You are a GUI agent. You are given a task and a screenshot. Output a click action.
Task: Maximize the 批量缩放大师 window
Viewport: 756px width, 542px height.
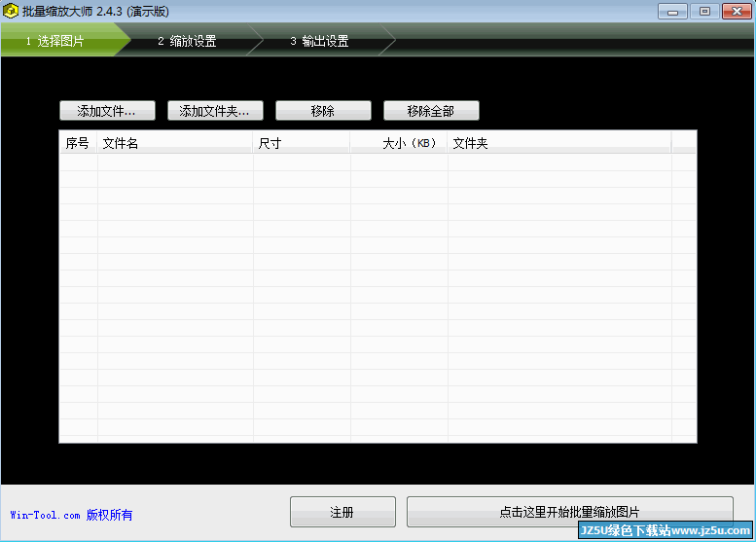[x=704, y=11]
